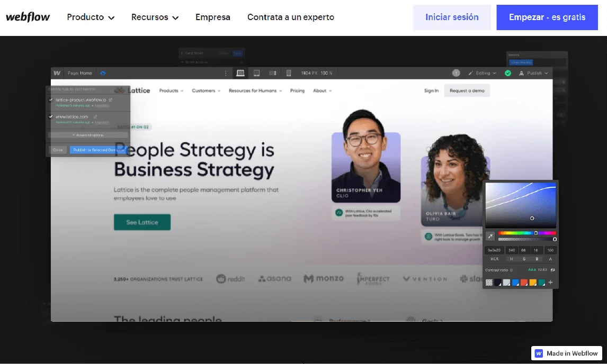
Task: Open the Producto dropdown menu
Action: click(91, 17)
